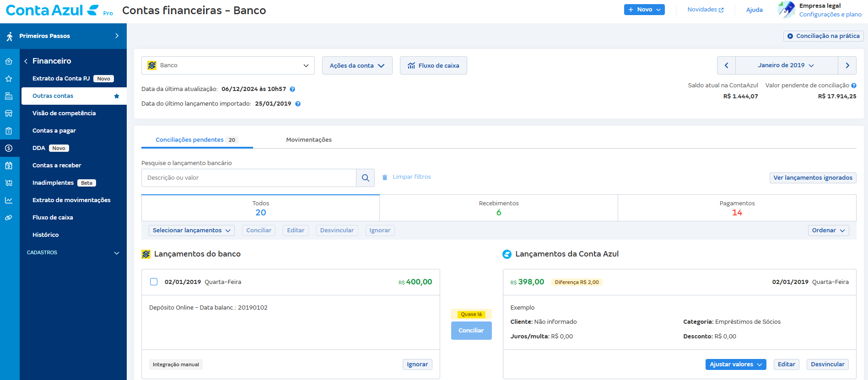Screen dimensions: 868x380
Task: Click the cash register sidebar icon
Action: coord(9,96)
